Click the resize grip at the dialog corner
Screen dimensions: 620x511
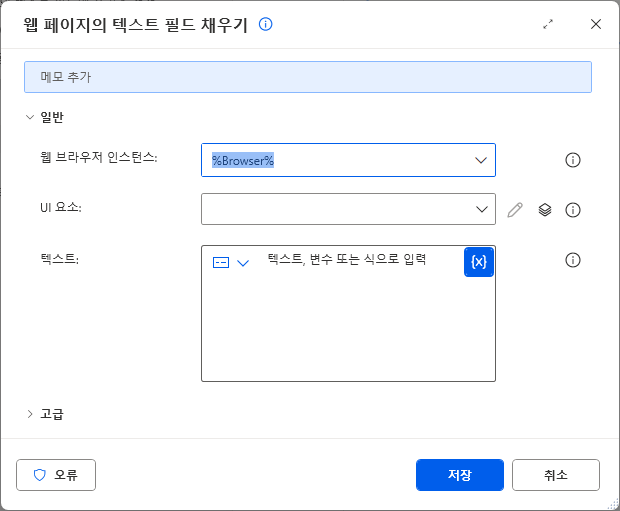(x=613, y=504)
